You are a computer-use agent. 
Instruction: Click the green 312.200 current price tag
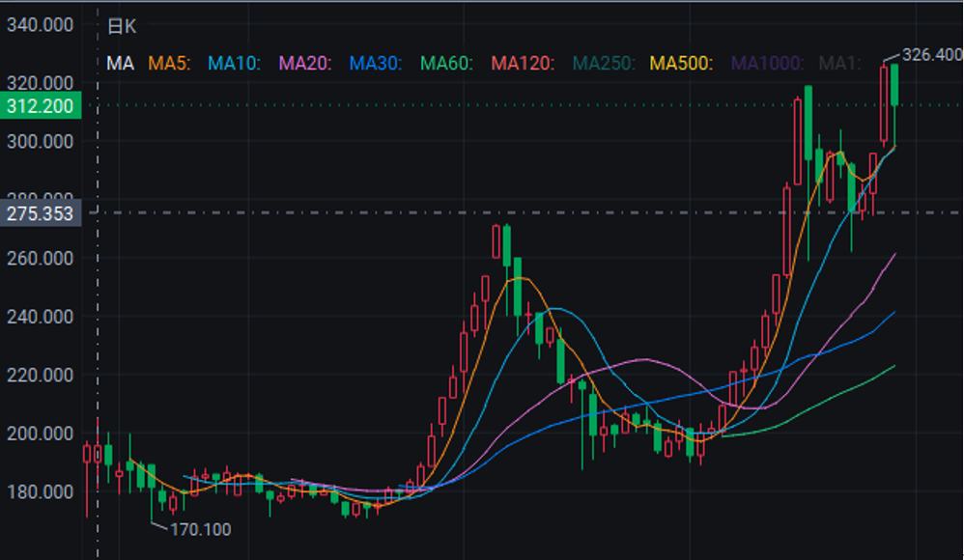(41, 106)
